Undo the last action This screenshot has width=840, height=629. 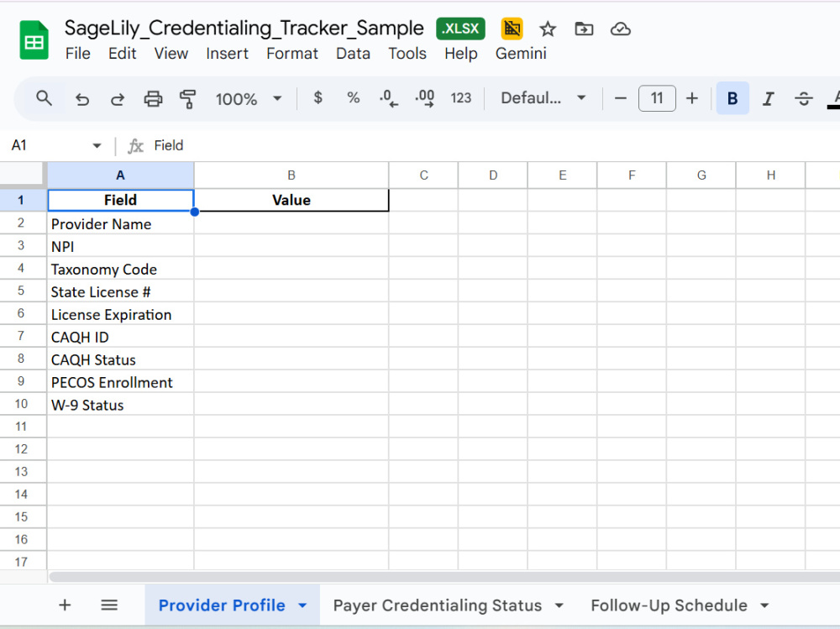[82, 98]
